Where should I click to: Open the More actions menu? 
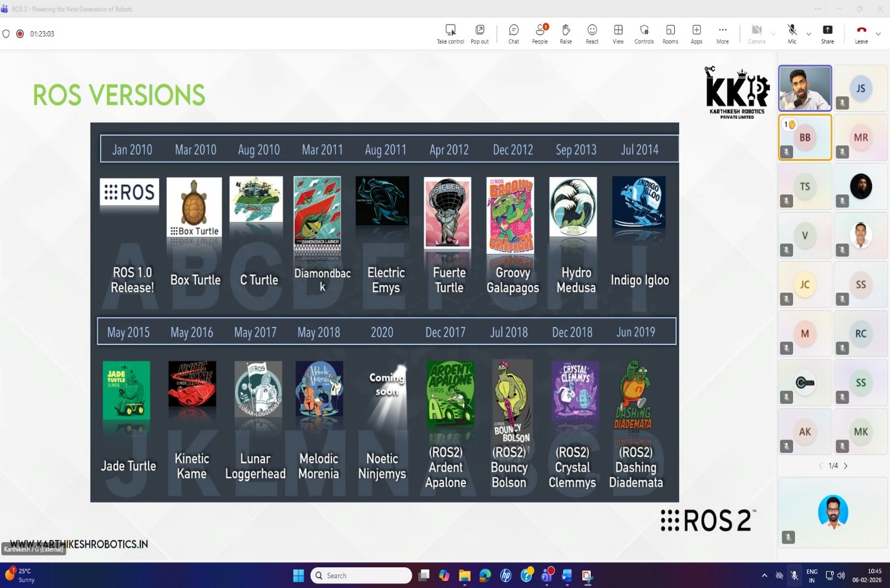point(722,34)
